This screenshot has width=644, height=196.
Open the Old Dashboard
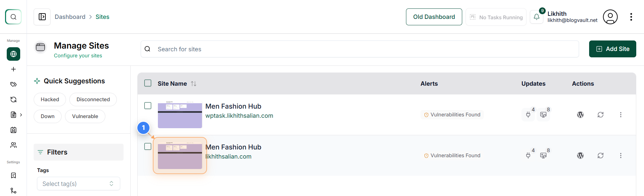[x=434, y=17]
